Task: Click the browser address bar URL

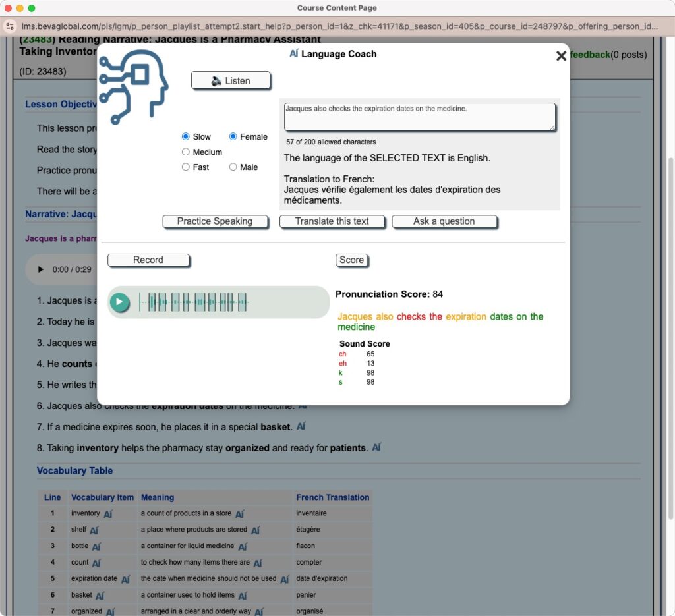Action: tap(339, 26)
